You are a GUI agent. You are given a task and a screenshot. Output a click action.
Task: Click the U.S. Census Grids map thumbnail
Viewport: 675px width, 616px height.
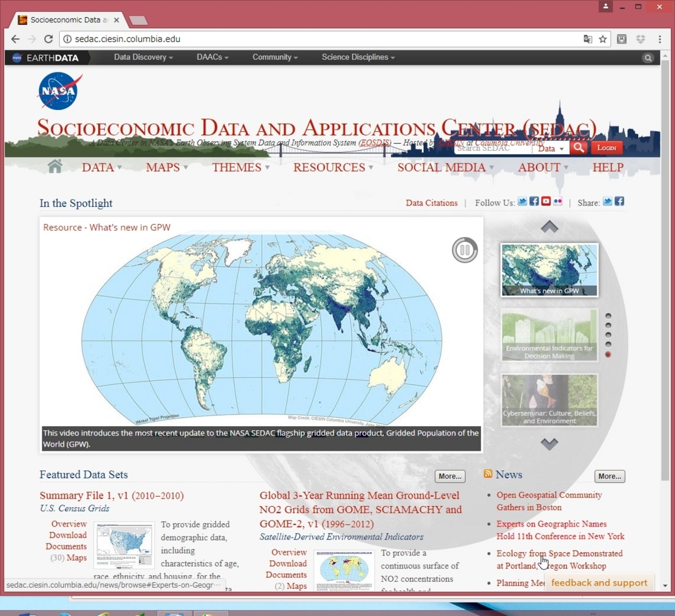point(124,546)
